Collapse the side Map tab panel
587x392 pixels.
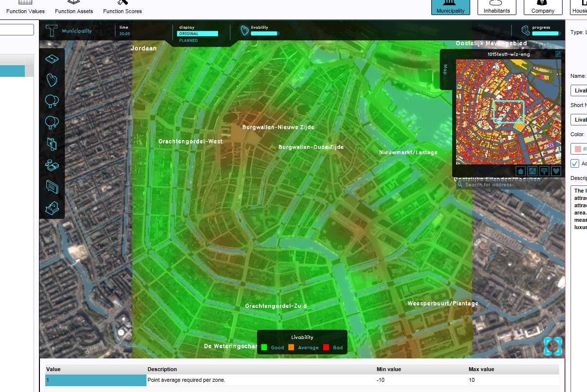click(x=444, y=70)
